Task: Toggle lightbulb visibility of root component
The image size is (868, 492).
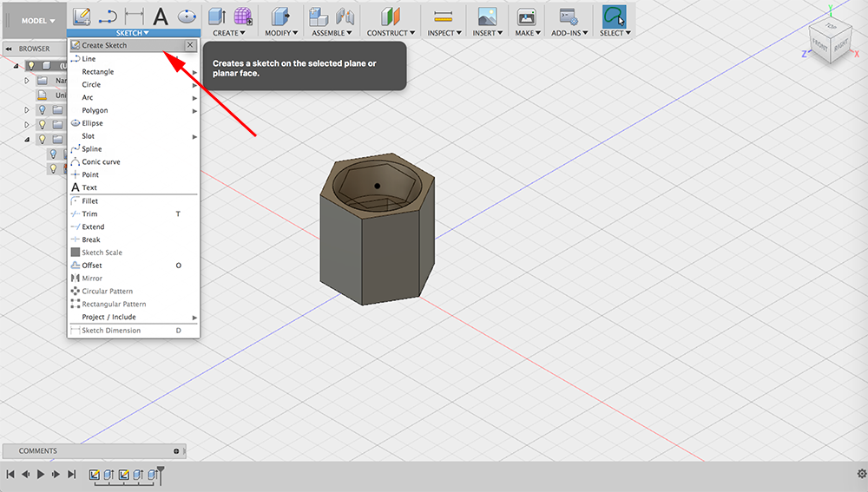Action: 31,66
